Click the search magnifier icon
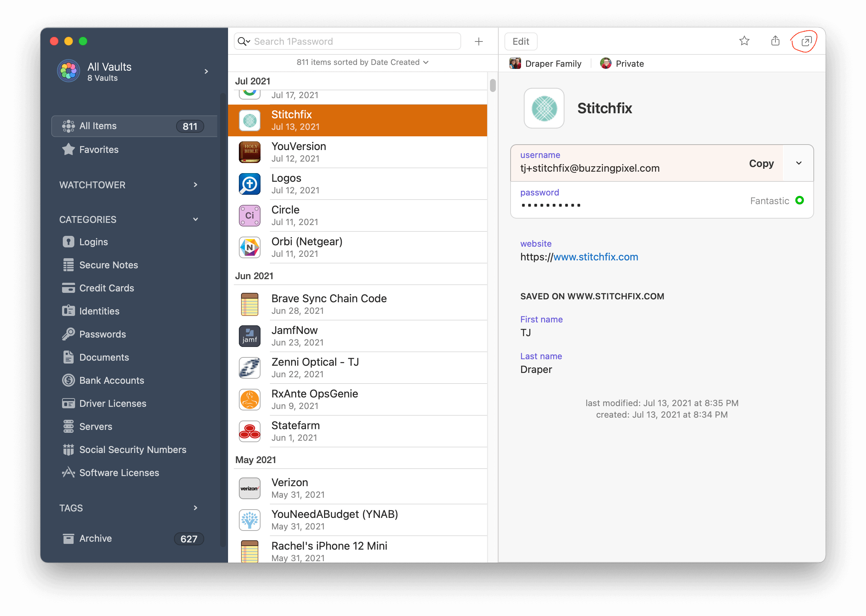The width and height of the screenshot is (866, 616). [x=241, y=41]
